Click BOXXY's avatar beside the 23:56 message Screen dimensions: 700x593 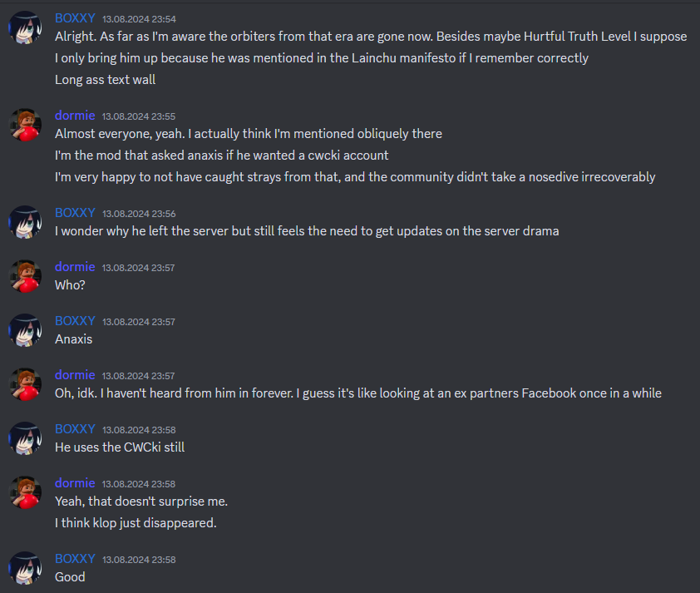[25, 222]
